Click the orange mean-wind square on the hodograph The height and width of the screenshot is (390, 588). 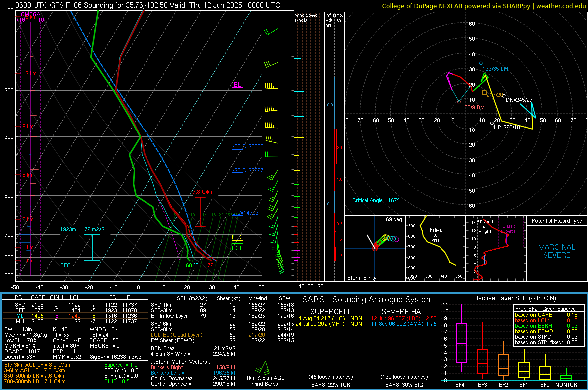tap(484, 93)
